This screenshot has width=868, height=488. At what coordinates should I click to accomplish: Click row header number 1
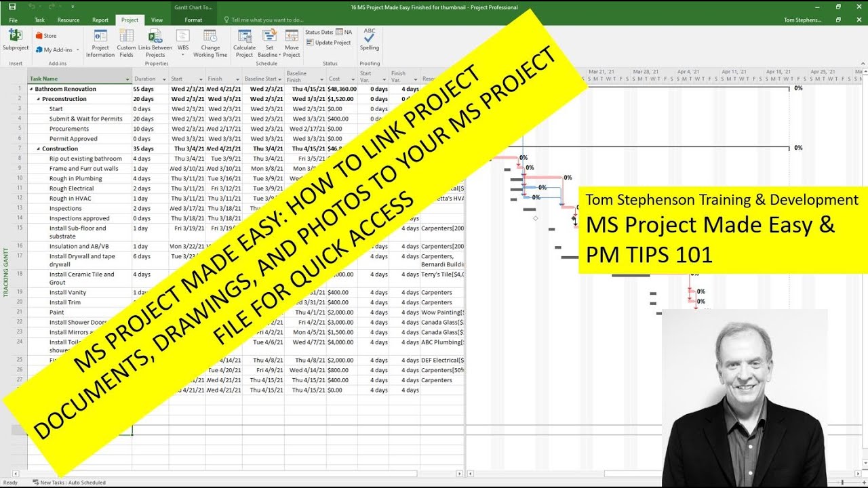click(x=20, y=89)
